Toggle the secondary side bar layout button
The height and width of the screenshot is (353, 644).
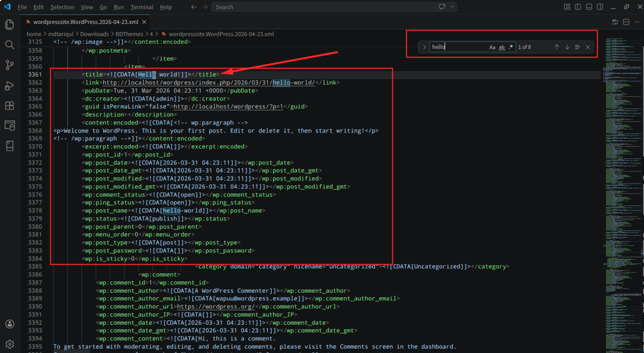click(x=600, y=7)
